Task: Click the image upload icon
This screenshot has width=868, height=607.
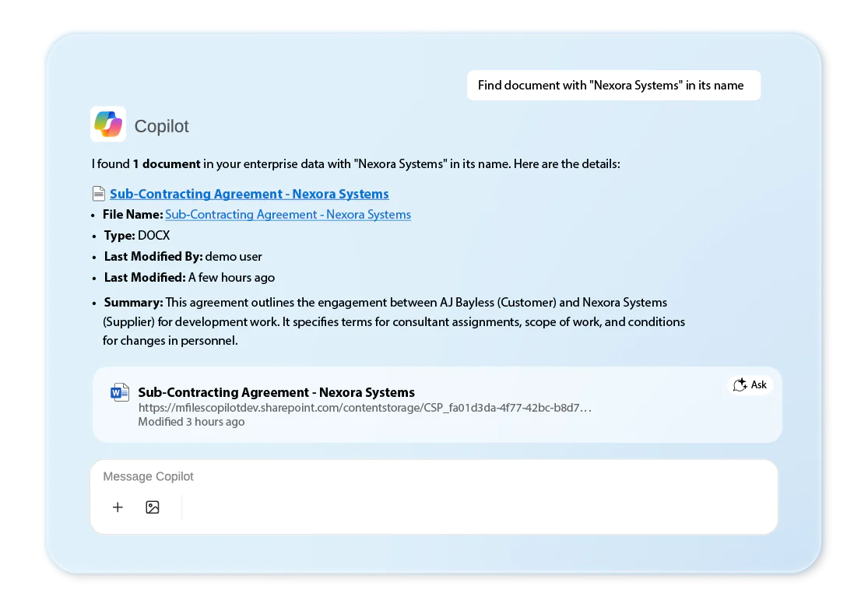Action: point(153,507)
